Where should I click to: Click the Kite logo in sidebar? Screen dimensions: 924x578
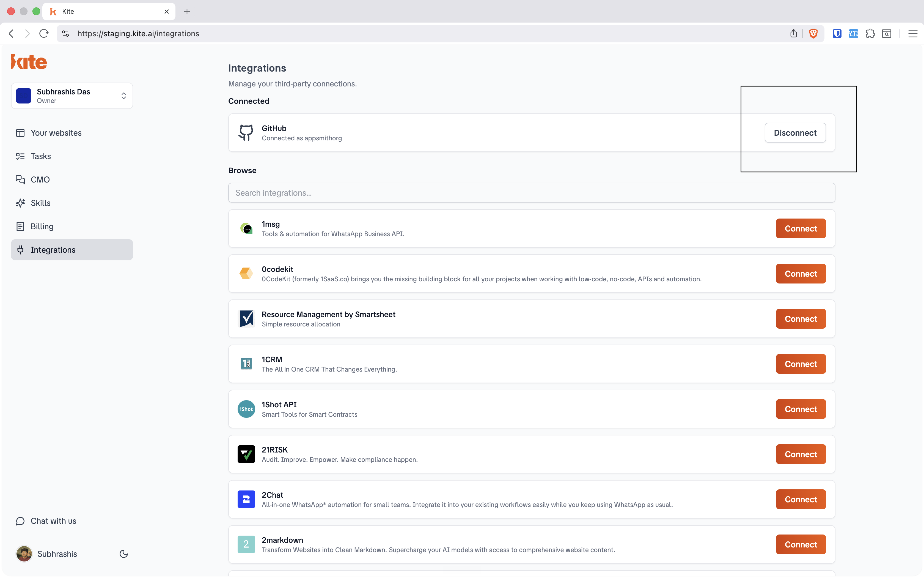pos(29,62)
